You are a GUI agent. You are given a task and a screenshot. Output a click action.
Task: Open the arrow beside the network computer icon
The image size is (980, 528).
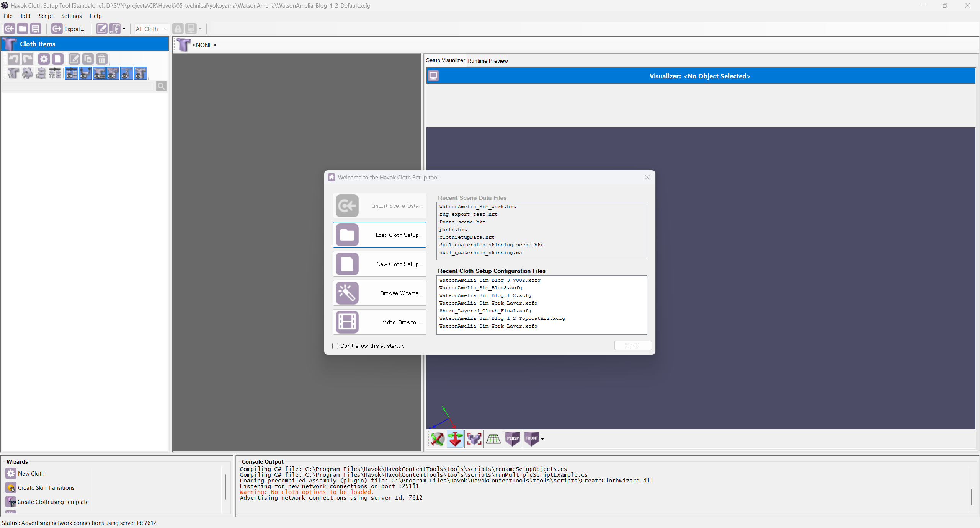click(200, 29)
